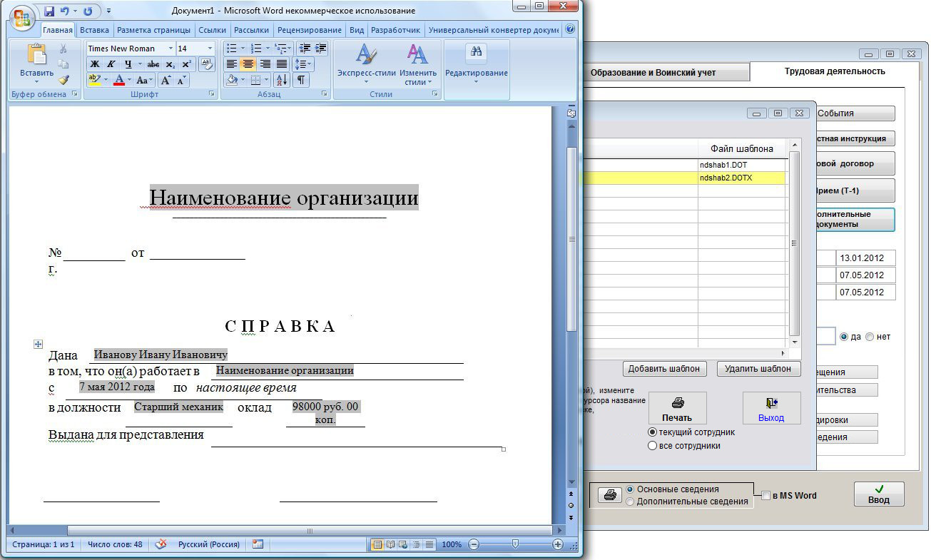Increase paragraph indent
931x560 pixels.
320,49
